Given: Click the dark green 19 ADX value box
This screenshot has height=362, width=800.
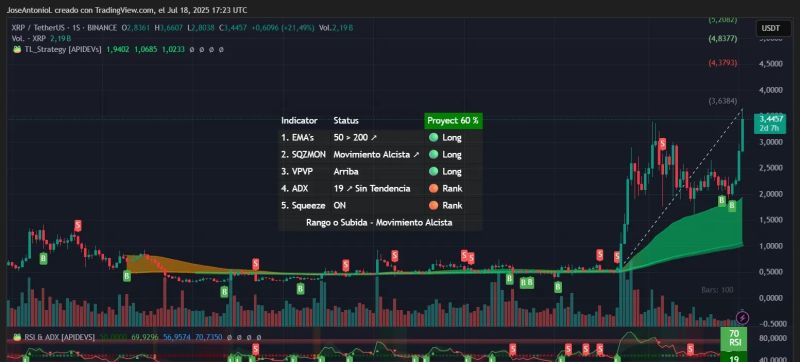Looking at the screenshot, I should click(734, 357).
